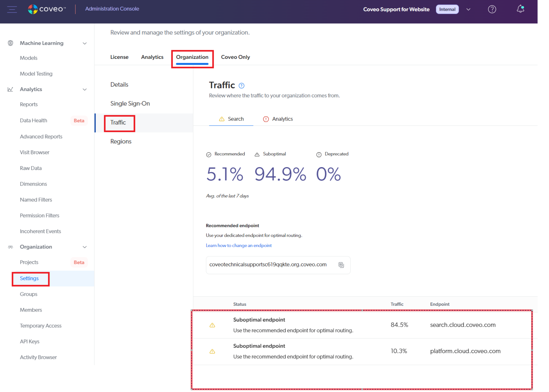The image size is (549, 392).
Task: Click the Organization people icon in sidebar
Action: click(x=11, y=247)
